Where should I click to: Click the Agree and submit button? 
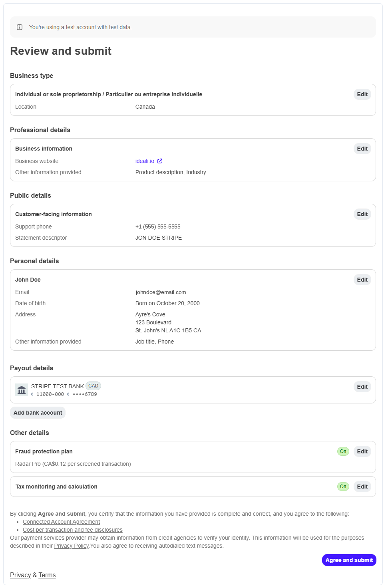[349, 560]
